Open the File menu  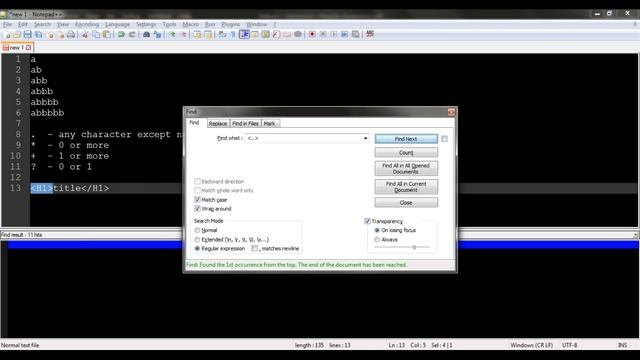click(7, 24)
